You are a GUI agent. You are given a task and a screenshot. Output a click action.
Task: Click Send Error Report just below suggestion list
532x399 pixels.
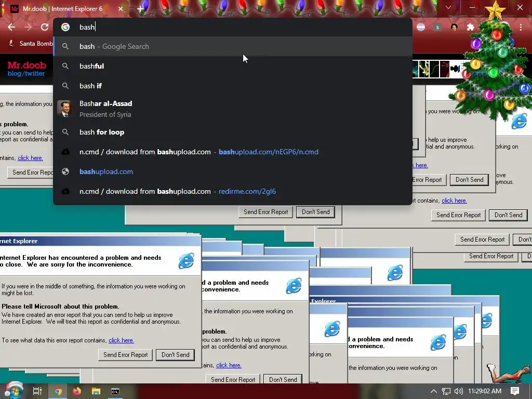(265, 212)
